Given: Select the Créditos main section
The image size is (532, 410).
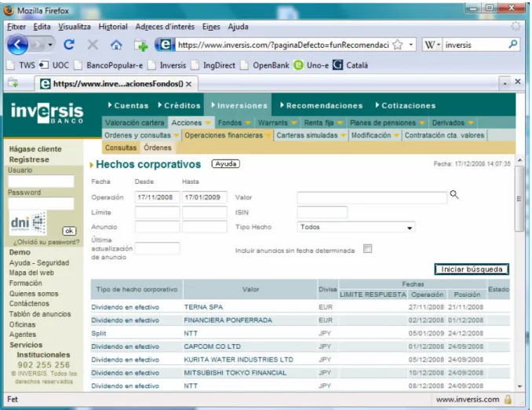Looking at the screenshot, I should 179,106.
